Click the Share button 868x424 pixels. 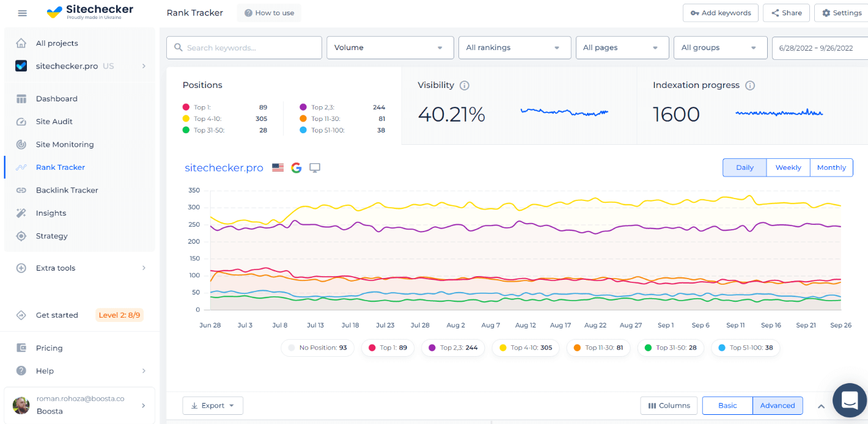click(786, 13)
